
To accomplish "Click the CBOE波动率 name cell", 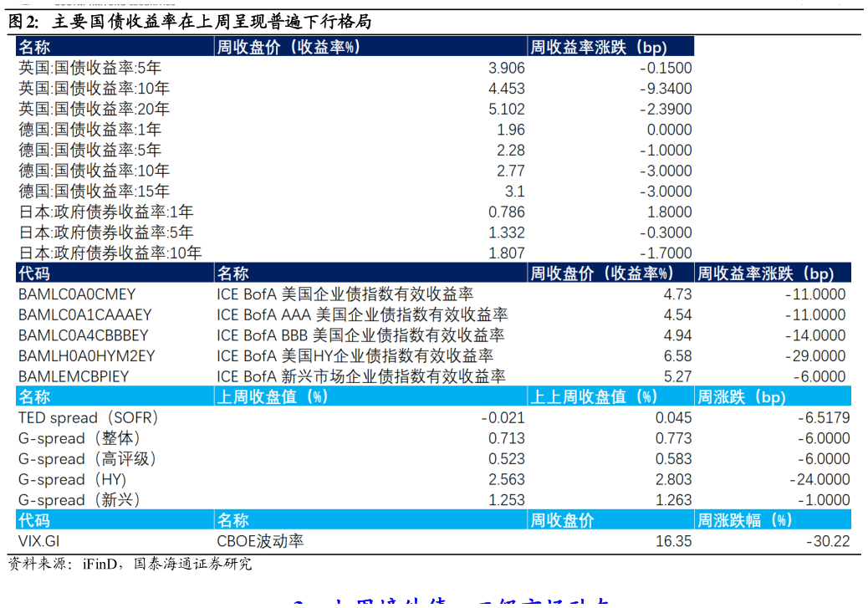I will point(260,541).
